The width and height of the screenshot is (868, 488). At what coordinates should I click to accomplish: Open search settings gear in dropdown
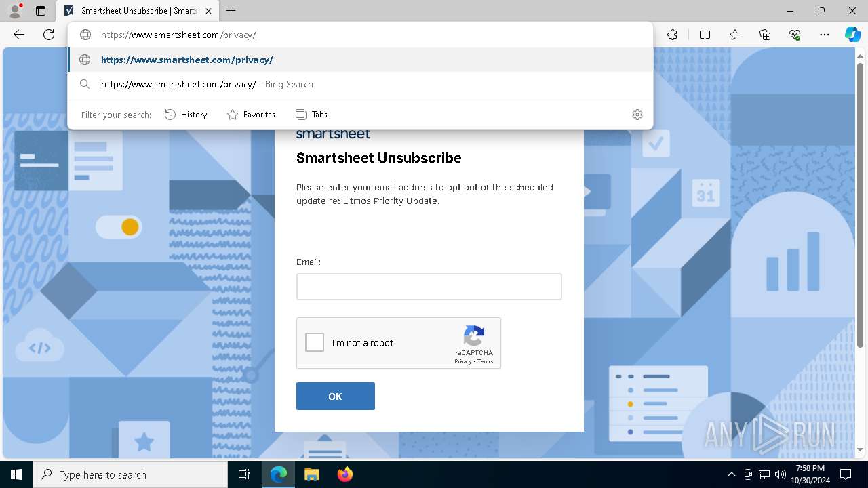pos(637,115)
